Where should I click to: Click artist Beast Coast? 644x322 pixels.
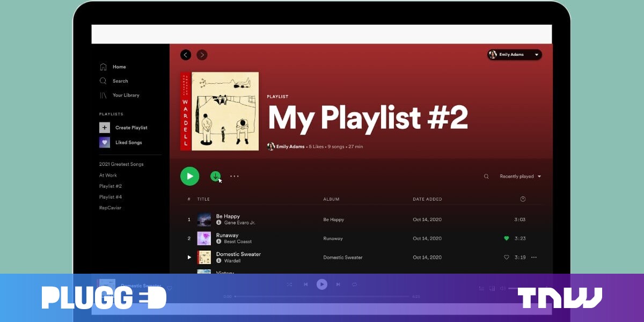coord(238,241)
